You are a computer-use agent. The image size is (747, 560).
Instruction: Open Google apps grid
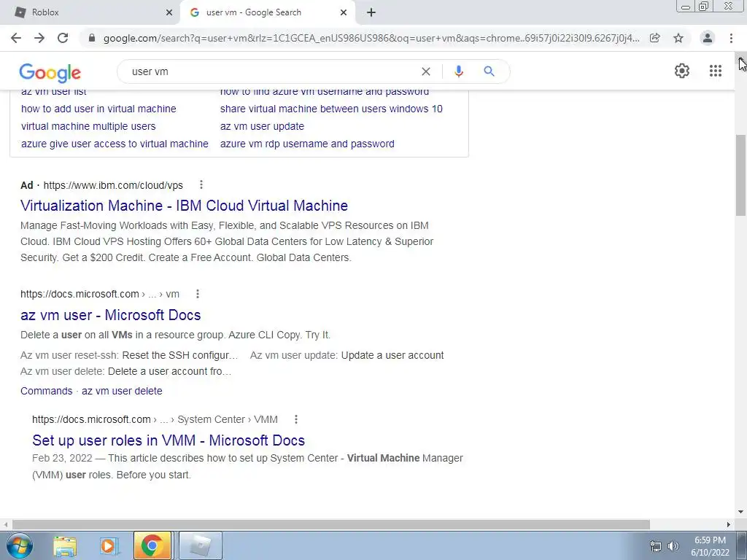(716, 71)
